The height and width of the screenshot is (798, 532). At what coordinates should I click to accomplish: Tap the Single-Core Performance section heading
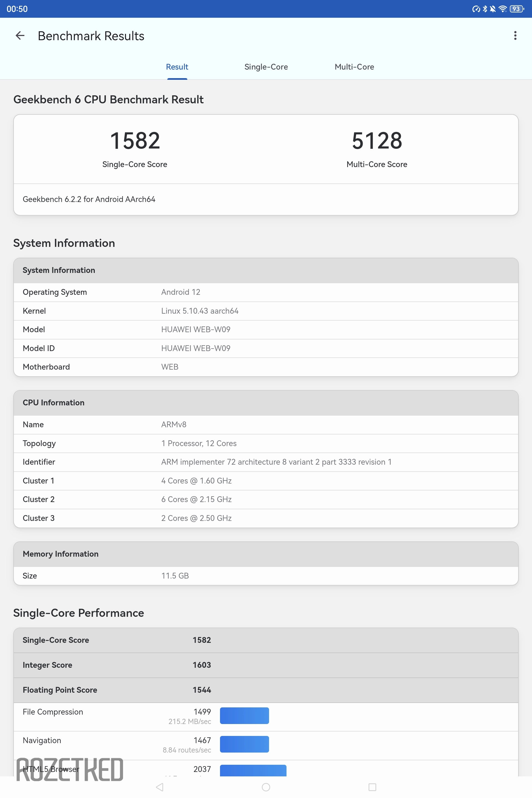tap(78, 613)
